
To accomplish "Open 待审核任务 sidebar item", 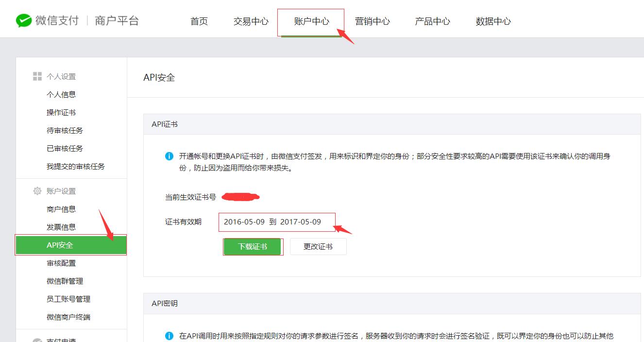I will (x=65, y=130).
